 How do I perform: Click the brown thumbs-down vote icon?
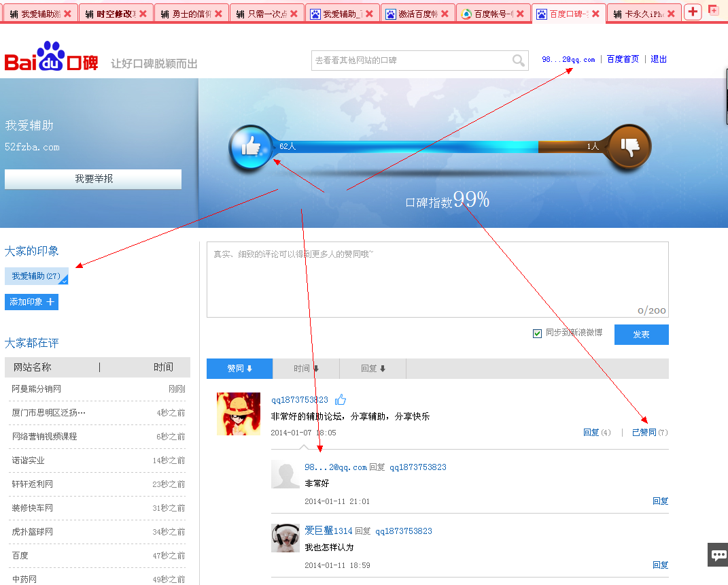[629, 146]
